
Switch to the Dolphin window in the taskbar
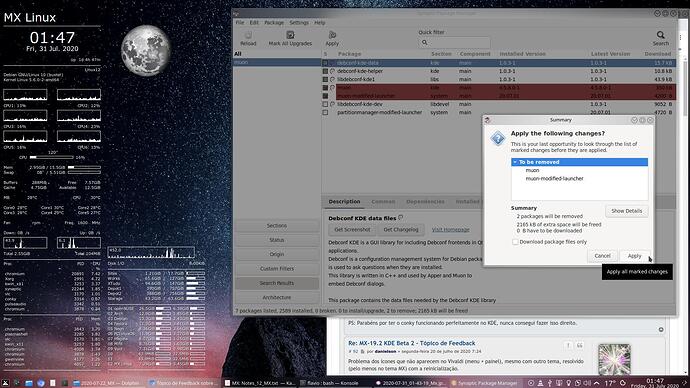click(107, 383)
